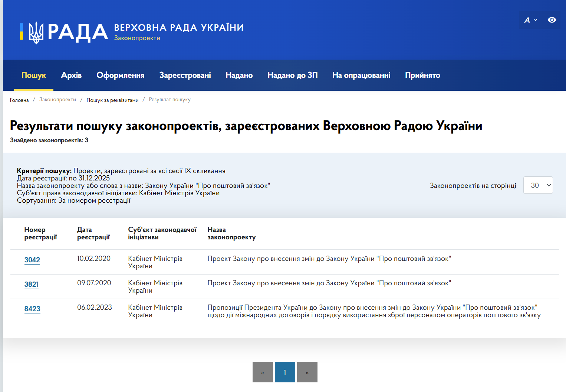This screenshot has height=392, width=566.
Task: Click the Результат пошуку breadcrumb text
Action: tap(170, 100)
